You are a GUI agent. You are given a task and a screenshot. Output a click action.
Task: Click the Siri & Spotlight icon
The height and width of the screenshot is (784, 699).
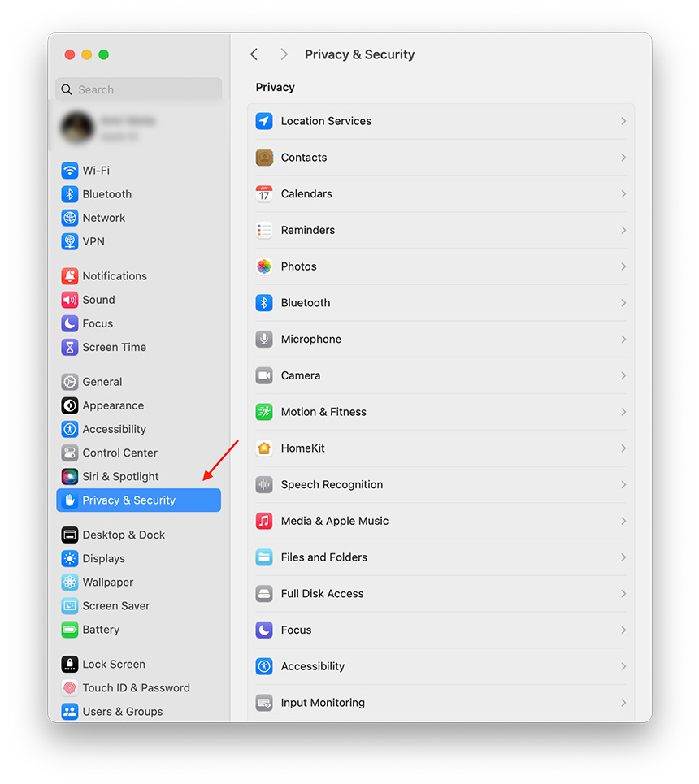point(70,477)
